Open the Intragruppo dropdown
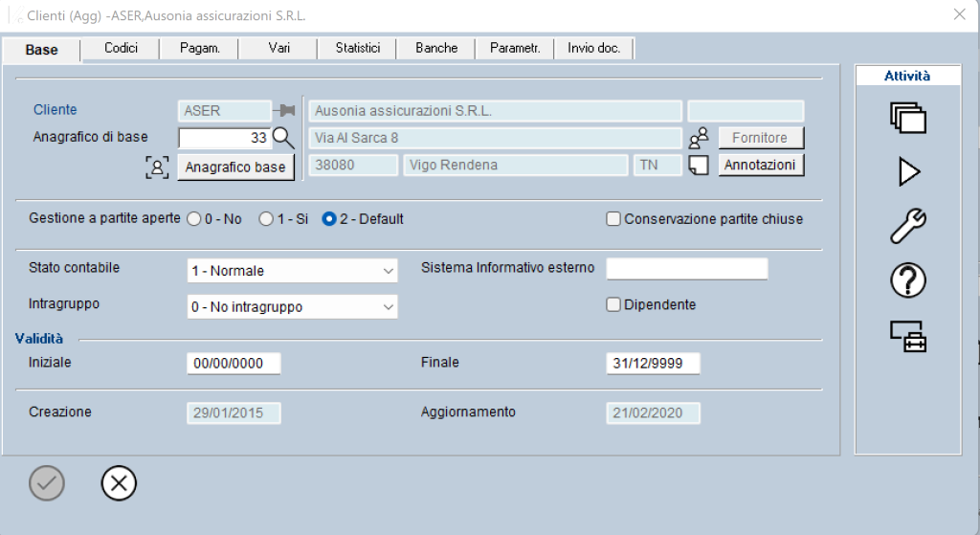The image size is (980, 535). click(292, 307)
